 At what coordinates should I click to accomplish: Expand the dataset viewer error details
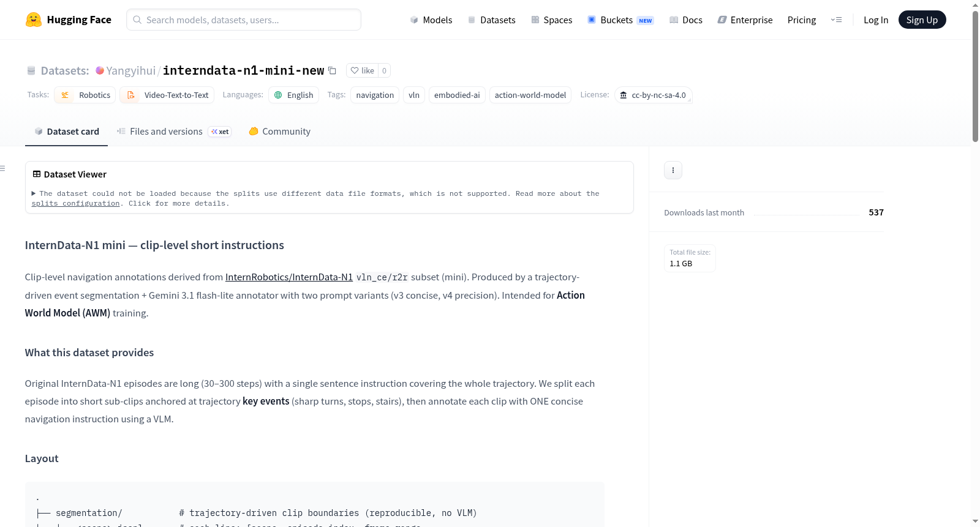pos(34,193)
